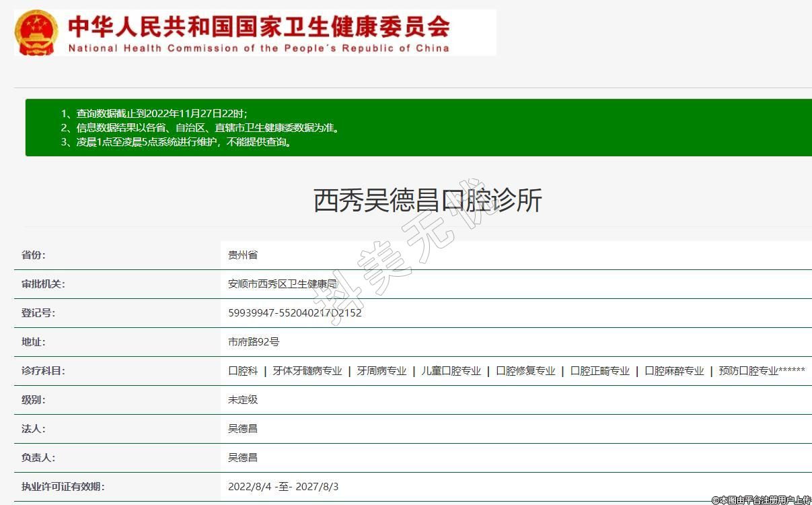Click the address value 市府路92号
Image resolution: width=812 pixels, height=505 pixels.
pos(254,342)
